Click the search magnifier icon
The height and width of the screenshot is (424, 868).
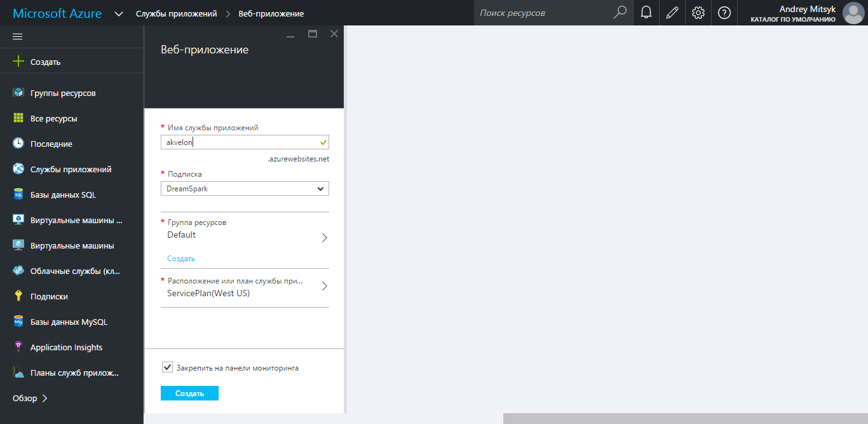620,13
